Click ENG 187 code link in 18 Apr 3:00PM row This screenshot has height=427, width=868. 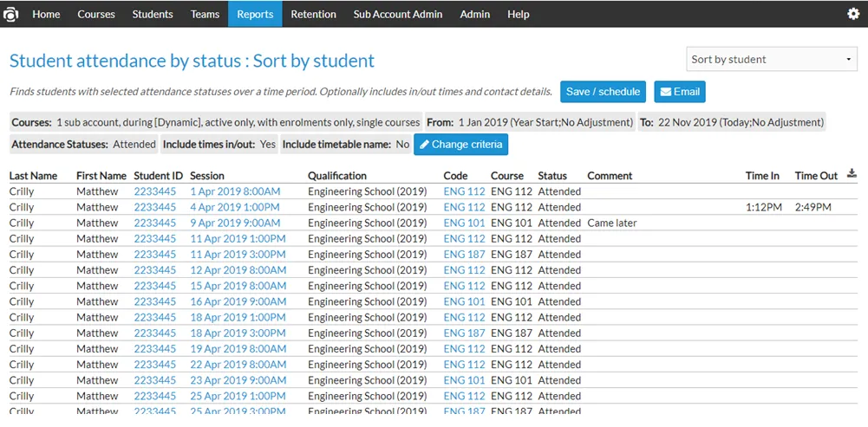tap(464, 333)
